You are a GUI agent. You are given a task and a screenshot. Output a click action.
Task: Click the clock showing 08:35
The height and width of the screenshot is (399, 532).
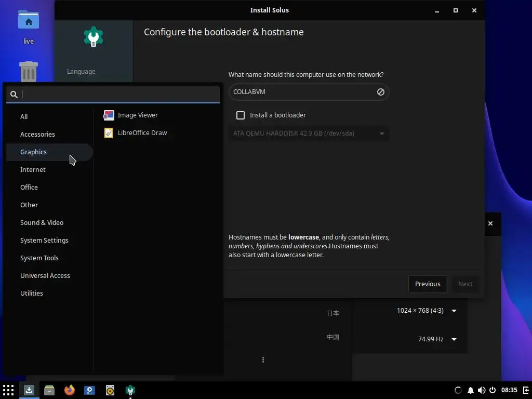click(x=509, y=390)
